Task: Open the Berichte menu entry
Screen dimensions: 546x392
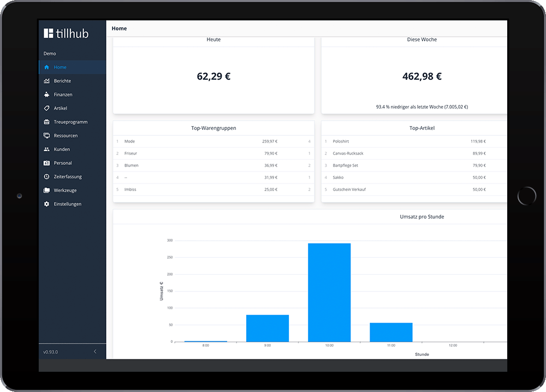Action: (73, 81)
